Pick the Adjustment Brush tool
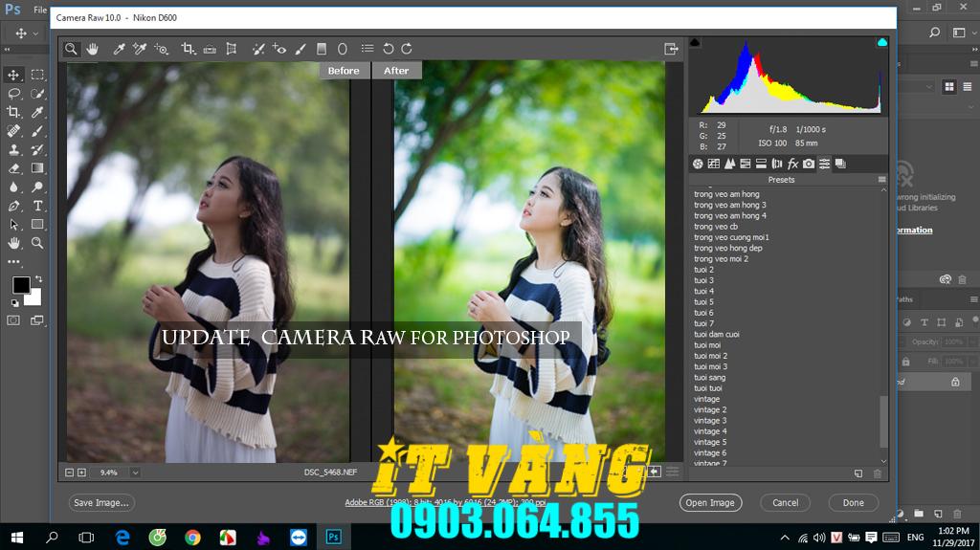Image resolution: width=980 pixels, height=550 pixels. [x=301, y=49]
